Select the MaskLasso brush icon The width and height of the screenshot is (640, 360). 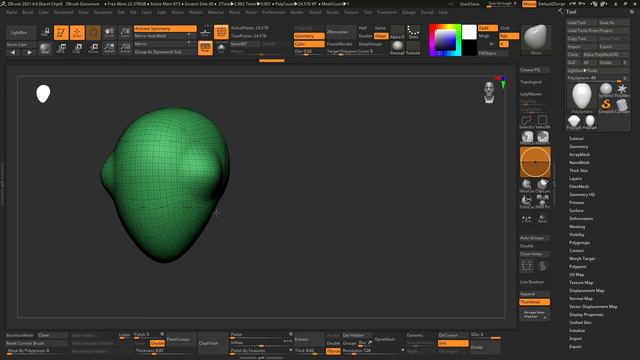pyautogui.click(x=527, y=138)
